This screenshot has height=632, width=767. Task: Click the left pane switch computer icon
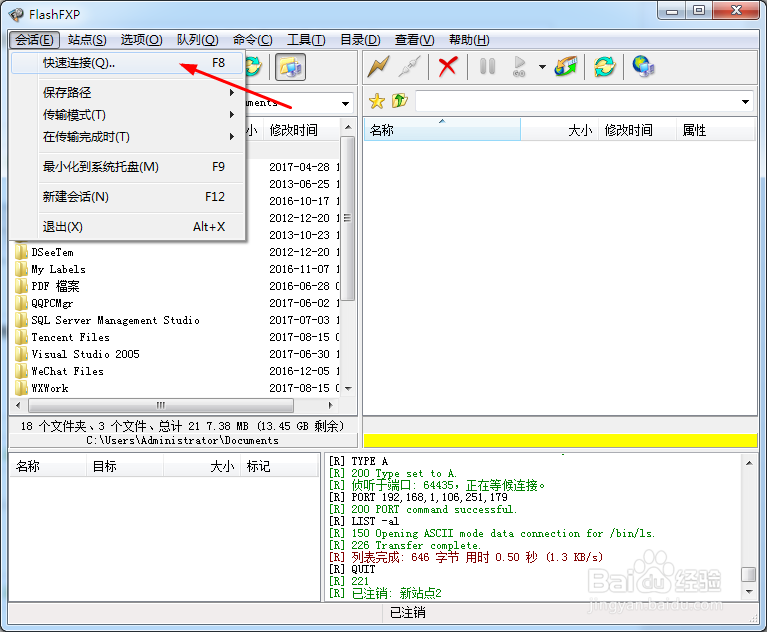(291, 67)
